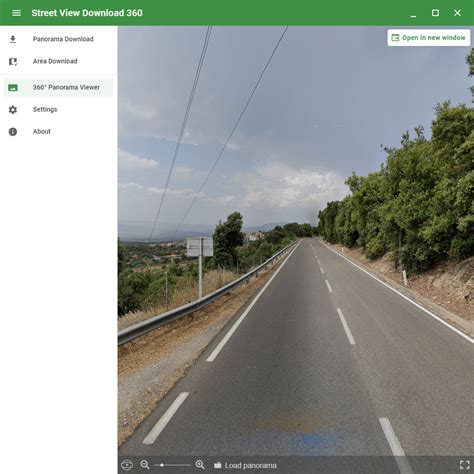474x474 pixels.
Task: Select Panorama Download menu item
Action: tap(59, 39)
